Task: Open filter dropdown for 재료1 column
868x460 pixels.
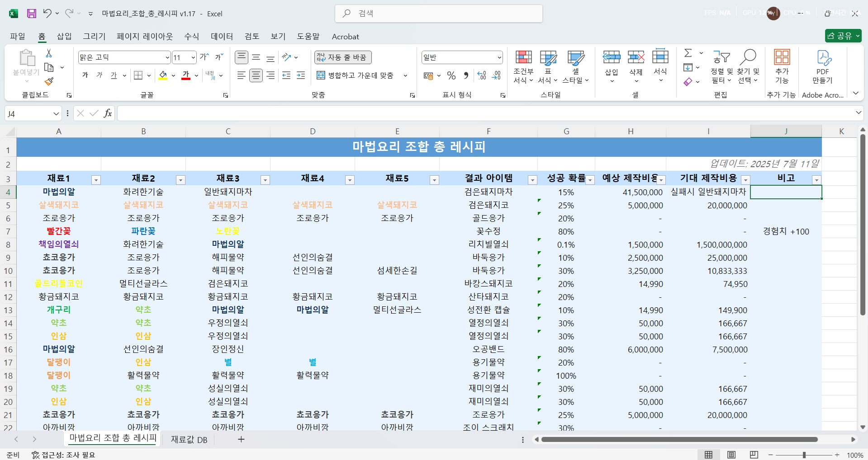Action: [96, 180]
